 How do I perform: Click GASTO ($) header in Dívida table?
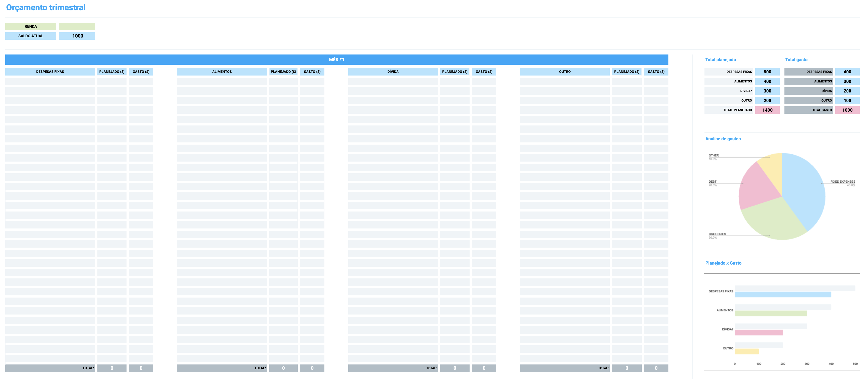484,71
